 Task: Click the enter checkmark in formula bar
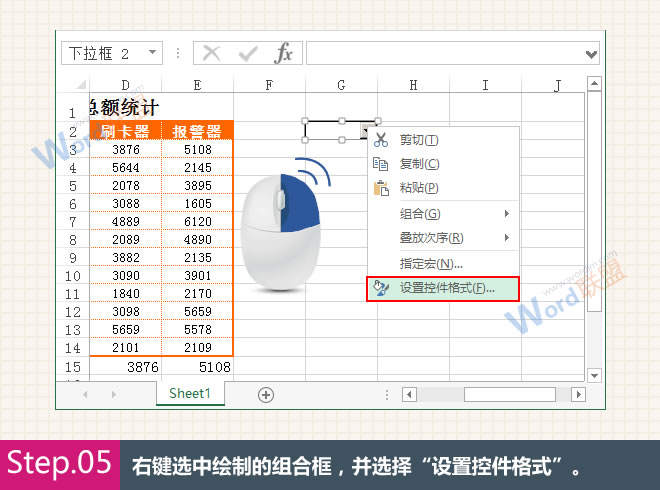pos(247,53)
